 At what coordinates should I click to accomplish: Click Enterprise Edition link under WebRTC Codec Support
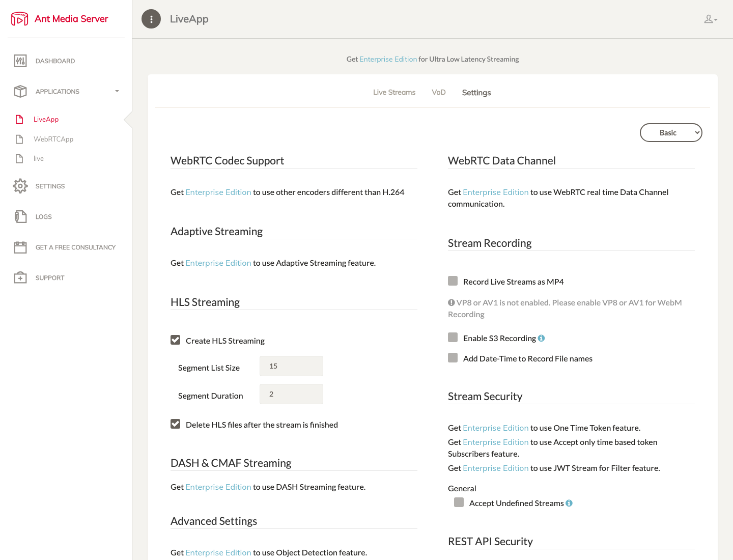(218, 192)
